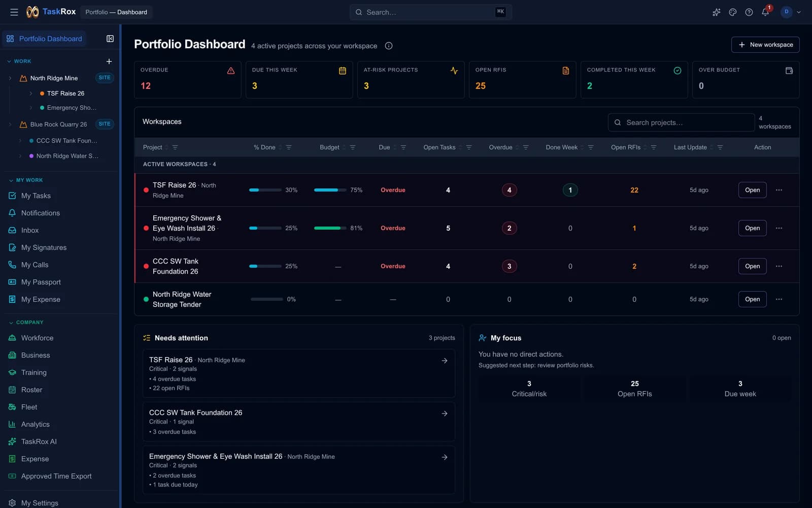Collapse the WORK section chevron
The width and height of the screenshot is (812, 508).
9,61
